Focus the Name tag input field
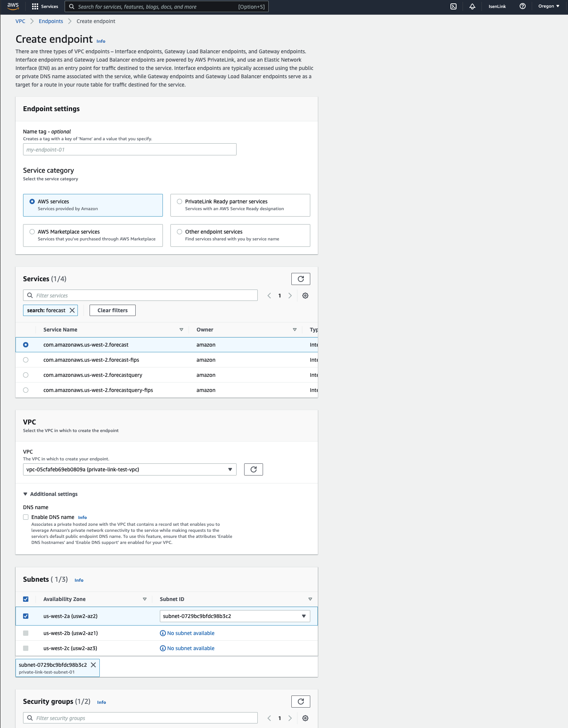Screen dimensions: 568x728 pos(130,149)
